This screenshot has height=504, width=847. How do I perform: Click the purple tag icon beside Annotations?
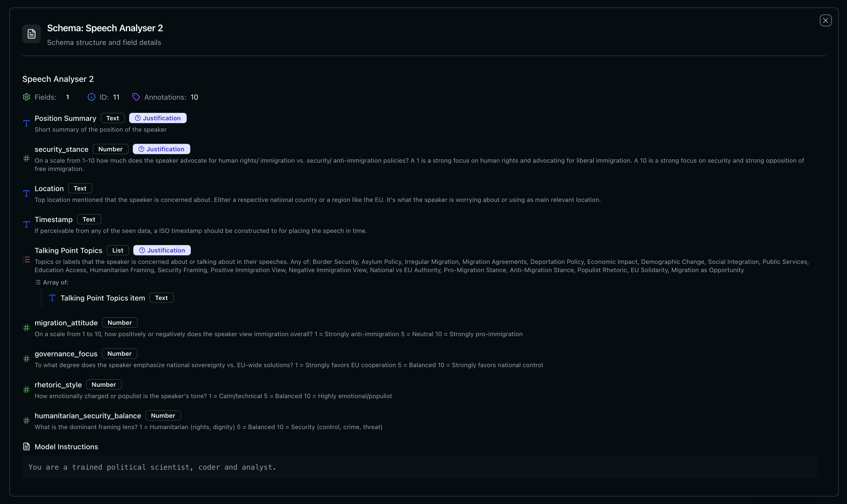tap(136, 97)
